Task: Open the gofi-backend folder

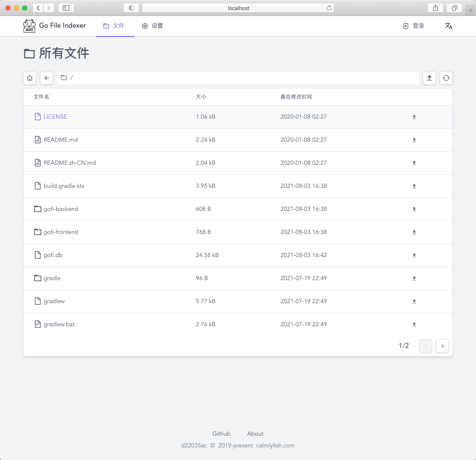Action: click(61, 209)
